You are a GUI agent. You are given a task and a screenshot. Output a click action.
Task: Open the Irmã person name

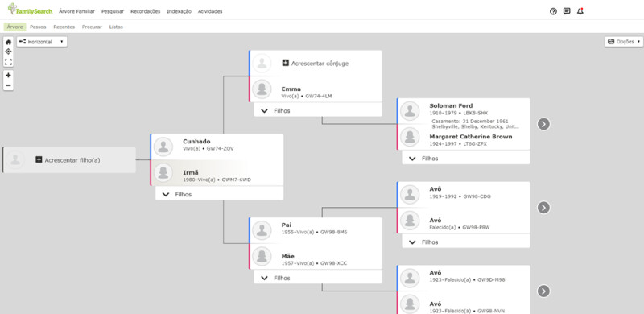coord(191,172)
